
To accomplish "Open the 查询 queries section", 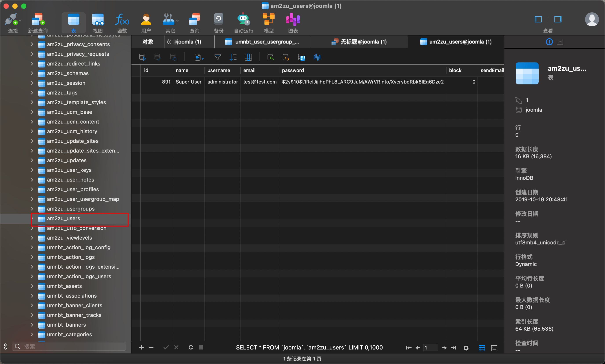I will click(194, 23).
